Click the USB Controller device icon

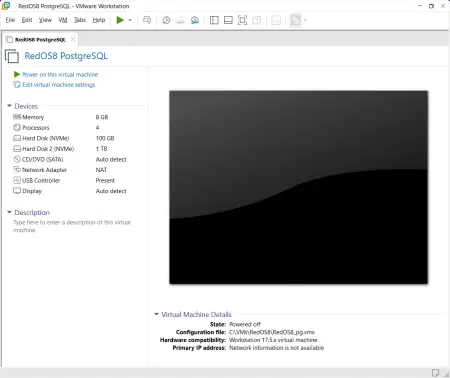click(x=17, y=180)
